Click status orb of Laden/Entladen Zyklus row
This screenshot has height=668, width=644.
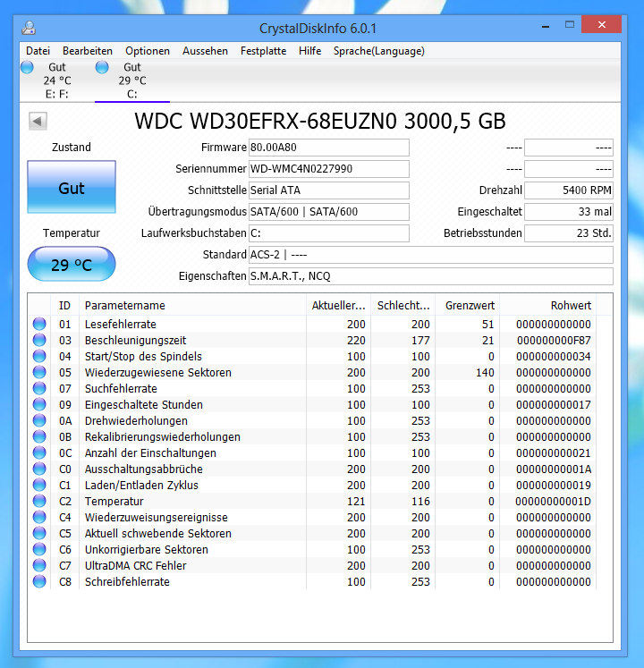tap(39, 485)
